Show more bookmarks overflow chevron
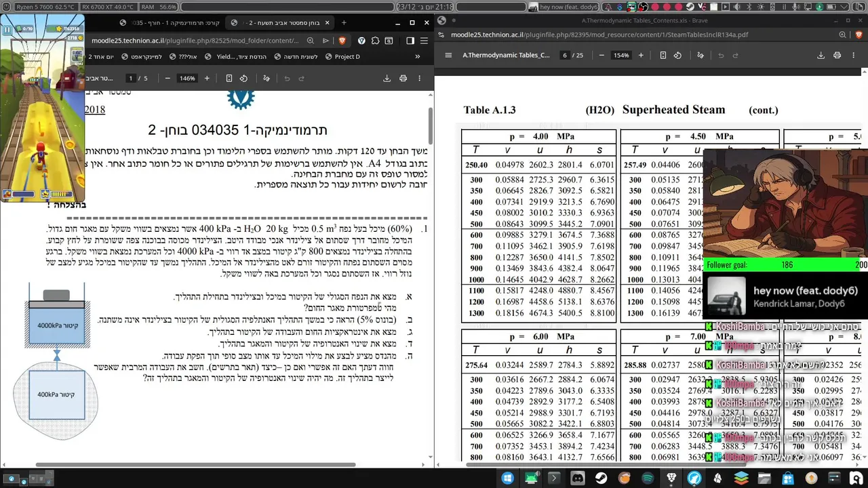This screenshot has height=488, width=868. (418, 57)
